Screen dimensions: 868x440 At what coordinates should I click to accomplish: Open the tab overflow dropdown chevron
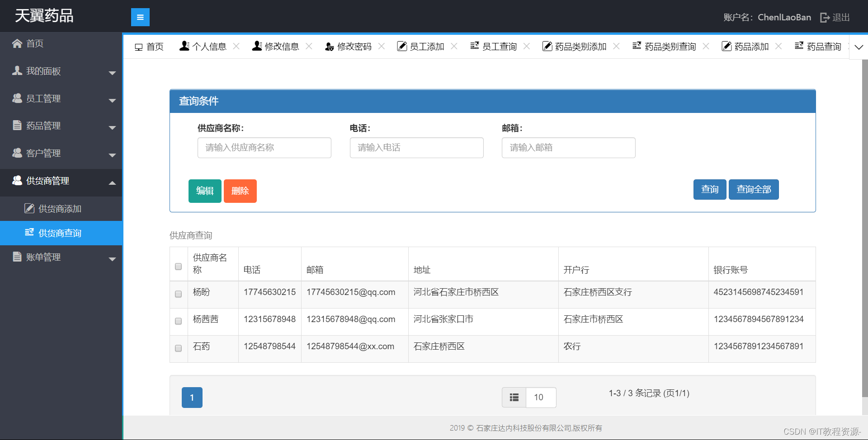pyautogui.click(x=859, y=47)
